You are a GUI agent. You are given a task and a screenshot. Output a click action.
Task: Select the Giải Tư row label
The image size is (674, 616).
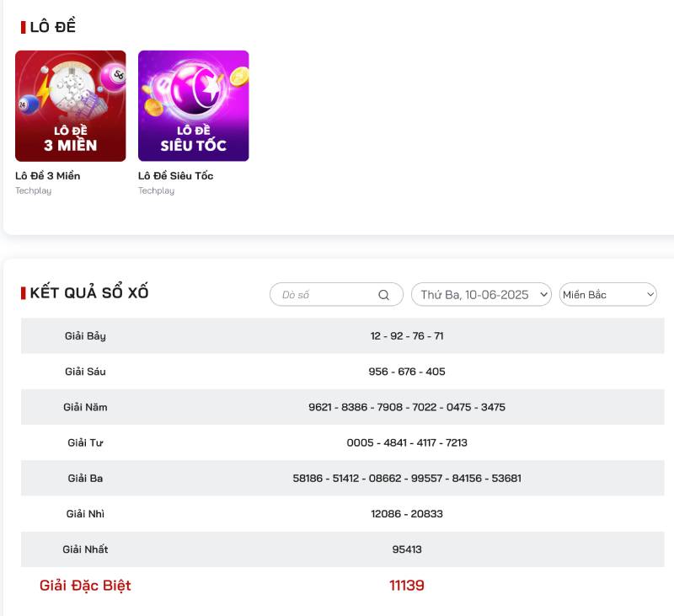click(85, 442)
